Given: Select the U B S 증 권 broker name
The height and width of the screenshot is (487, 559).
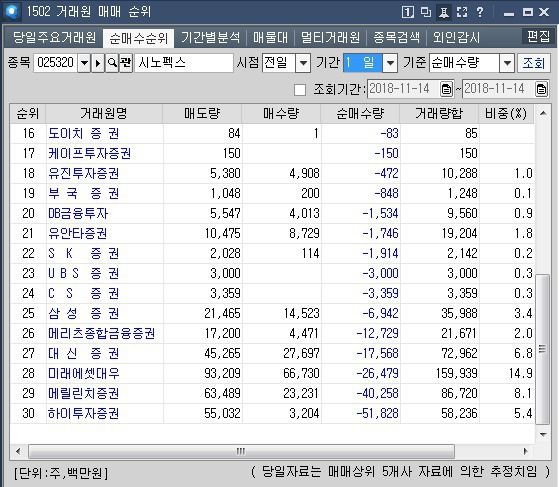Looking at the screenshot, I should 83,273.
